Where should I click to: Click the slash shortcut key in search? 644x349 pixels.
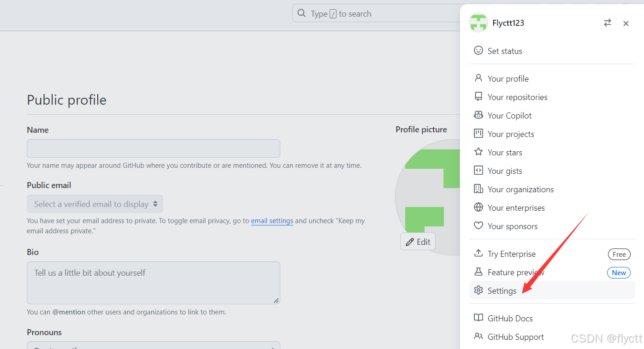point(333,14)
